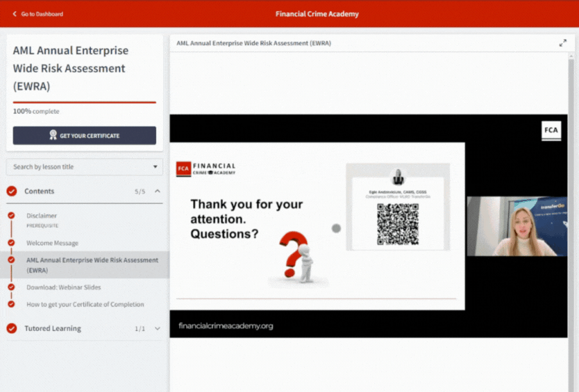The width and height of the screenshot is (579, 392).
Task: Click the Webinar Slides completed check icon
Action: (x=11, y=287)
